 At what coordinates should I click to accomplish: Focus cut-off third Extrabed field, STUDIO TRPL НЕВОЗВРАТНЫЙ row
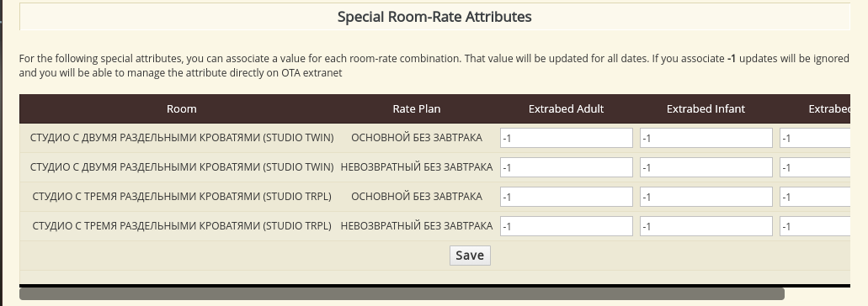(x=815, y=226)
